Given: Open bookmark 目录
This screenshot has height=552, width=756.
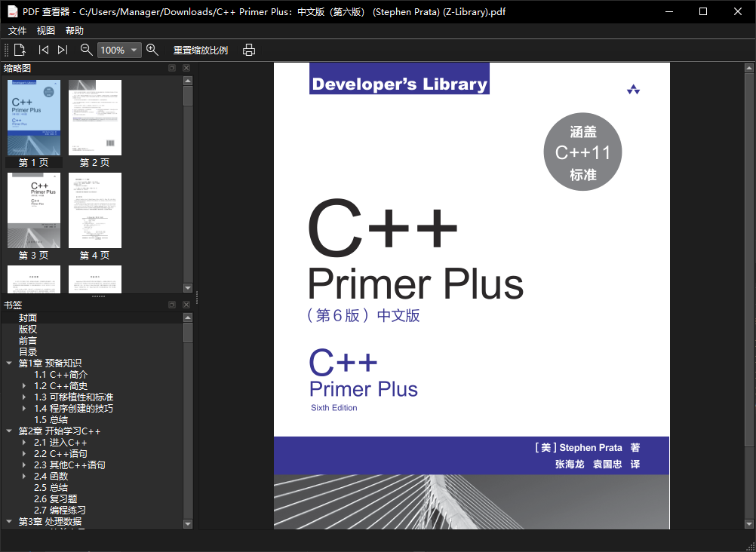Looking at the screenshot, I should 28,352.
